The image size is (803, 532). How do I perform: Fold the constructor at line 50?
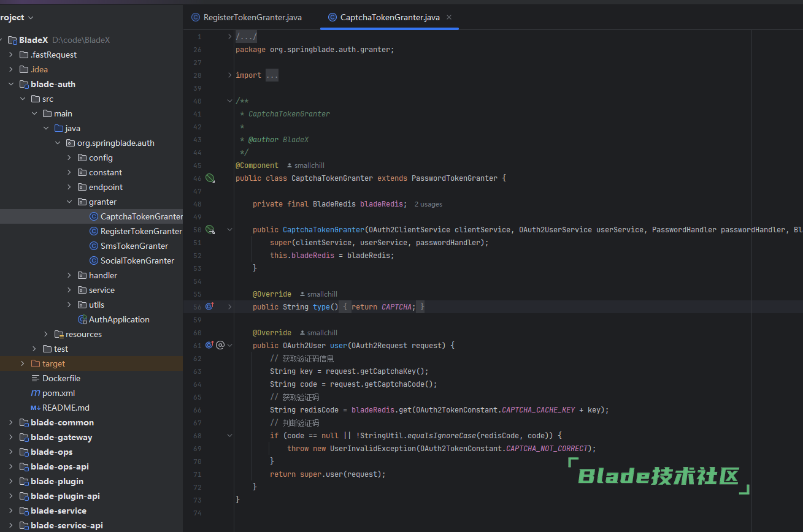[230, 230]
